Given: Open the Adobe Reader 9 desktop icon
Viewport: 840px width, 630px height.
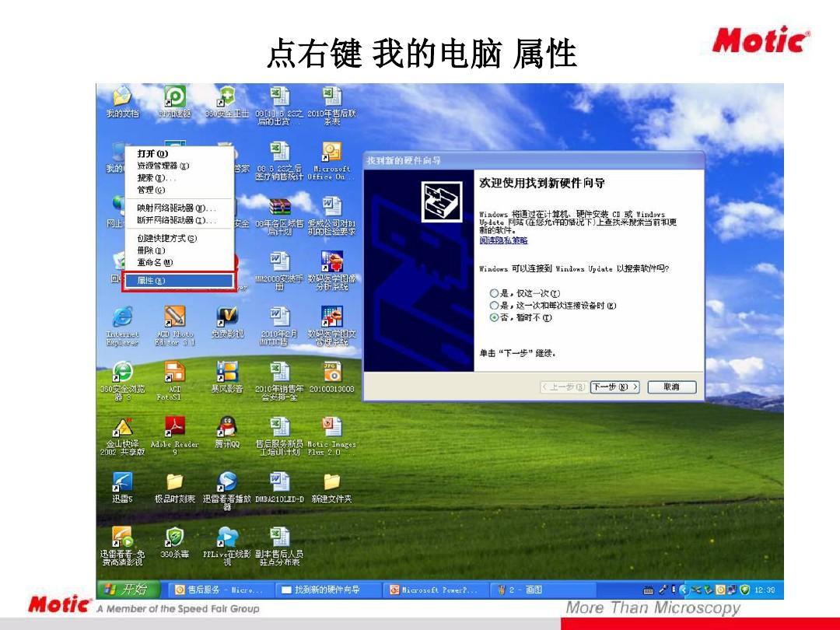Looking at the screenshot, I should [174, 427].
